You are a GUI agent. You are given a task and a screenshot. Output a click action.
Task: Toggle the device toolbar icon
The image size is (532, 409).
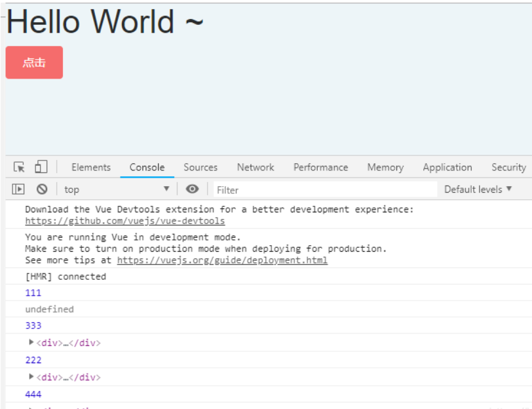tap(41, 167)
